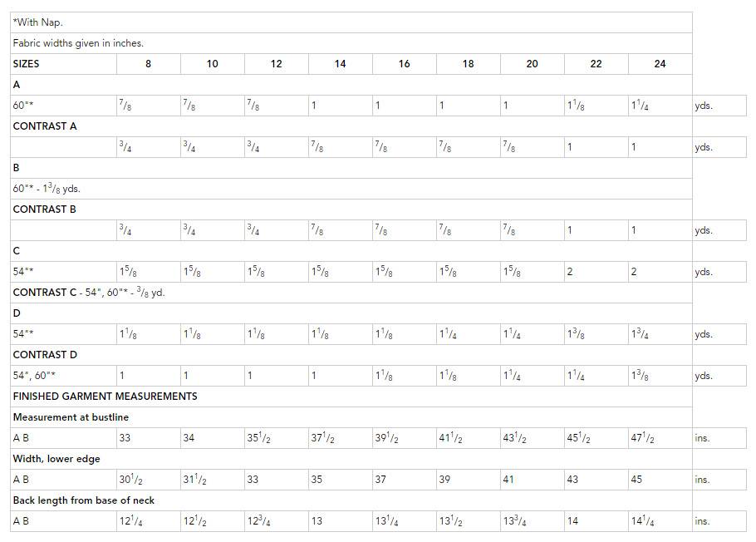Screen dimensions: 756x542
Task: Click the size 8 column header
Action: click(x=149, y=64)
